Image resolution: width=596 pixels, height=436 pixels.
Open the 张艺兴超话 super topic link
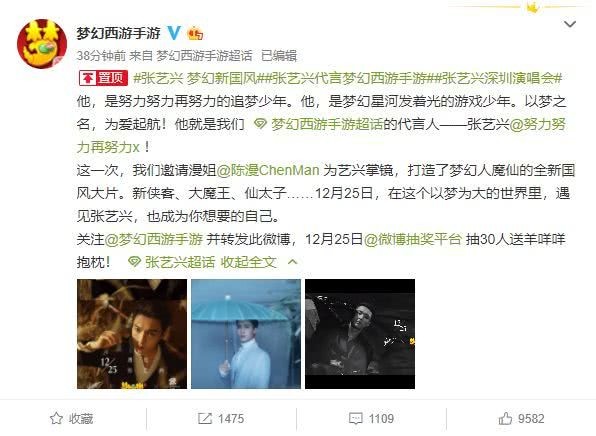click(172, 262)
